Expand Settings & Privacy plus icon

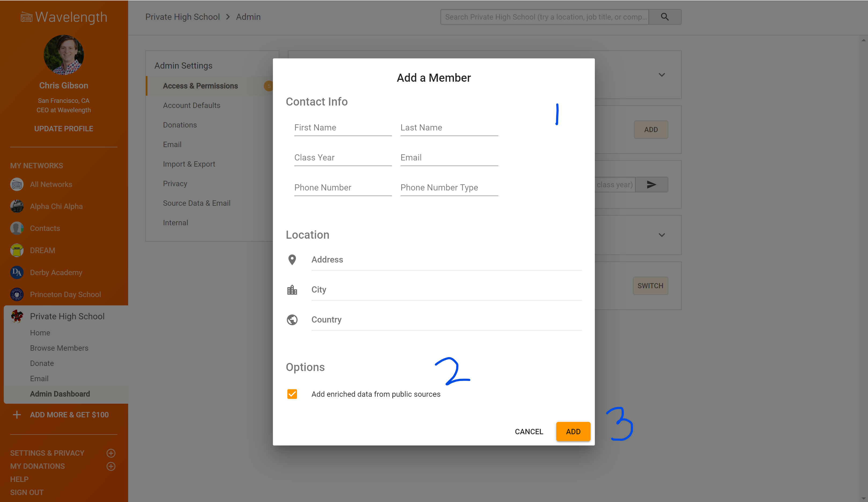pyautogui.click(x=111, y=453)
